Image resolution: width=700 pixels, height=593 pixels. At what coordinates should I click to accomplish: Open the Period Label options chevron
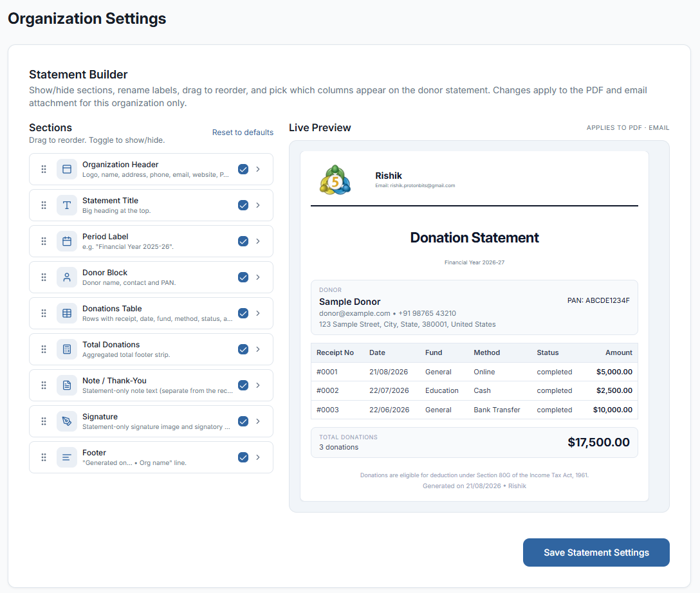(x=258, y=241)
